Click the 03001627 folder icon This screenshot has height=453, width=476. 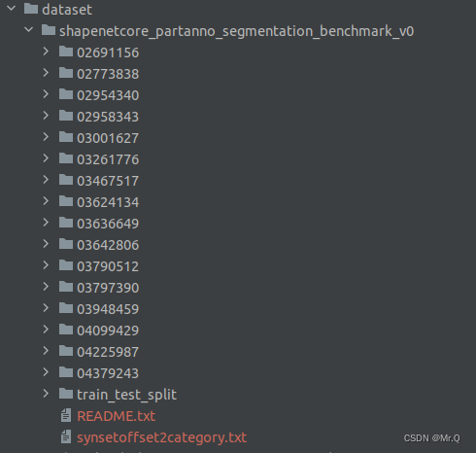(x=66, y=137)
